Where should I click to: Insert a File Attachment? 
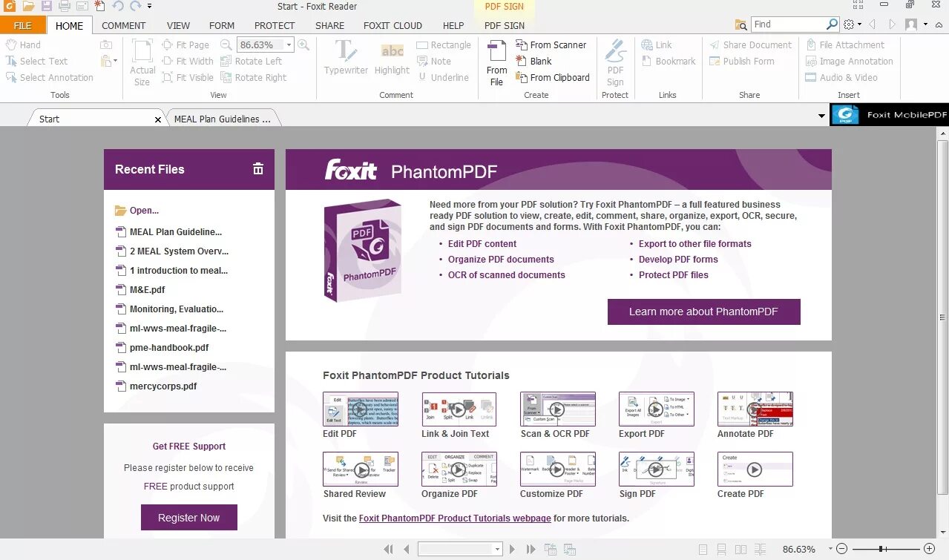tap(845, 45)
